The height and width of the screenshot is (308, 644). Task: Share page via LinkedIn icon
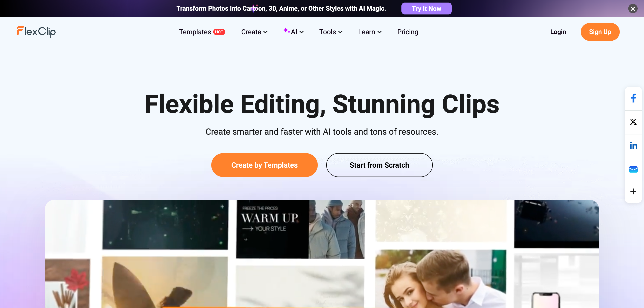click(x=633, y=146)
